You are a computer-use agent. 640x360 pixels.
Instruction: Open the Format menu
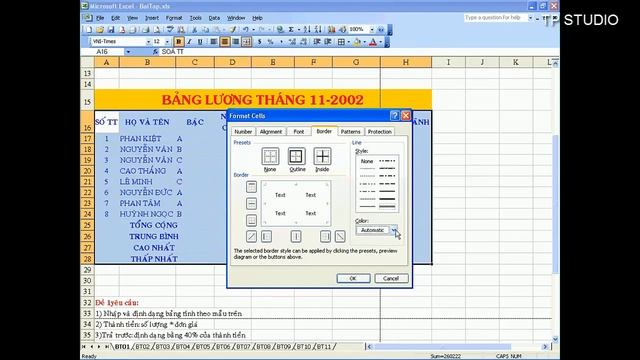(x=174, y=18)
